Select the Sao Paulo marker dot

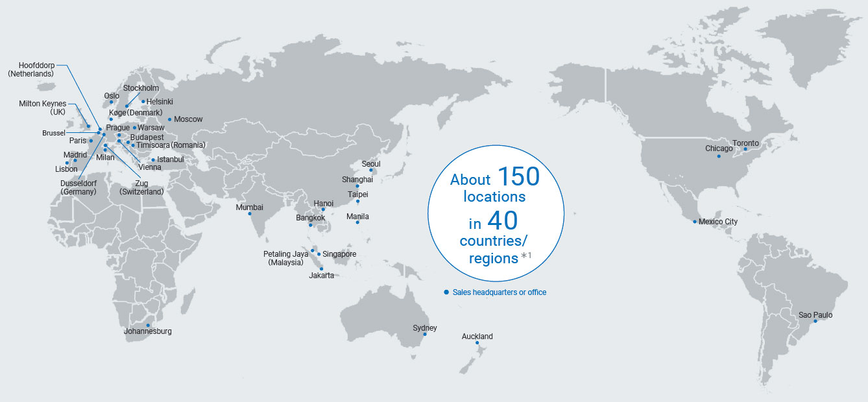point(815,322)
